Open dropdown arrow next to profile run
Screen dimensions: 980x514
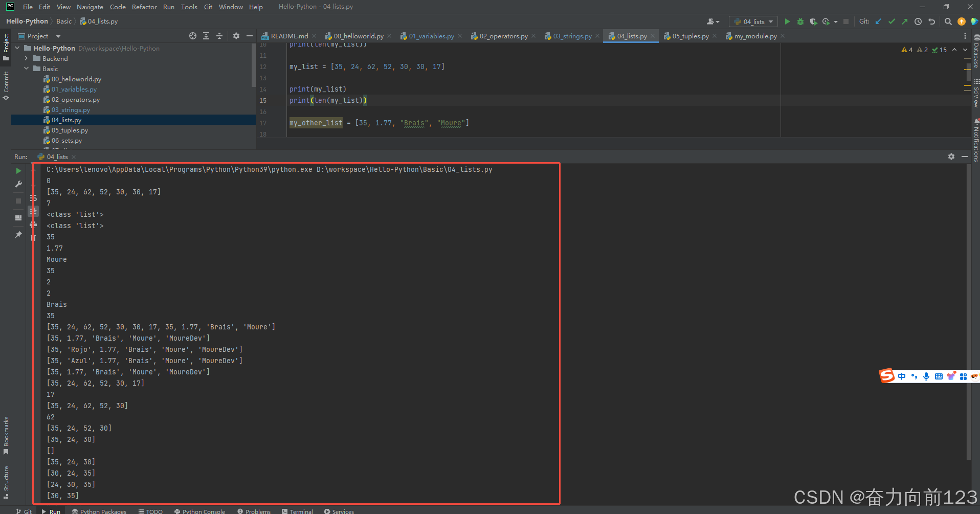[x=836, y=21]
